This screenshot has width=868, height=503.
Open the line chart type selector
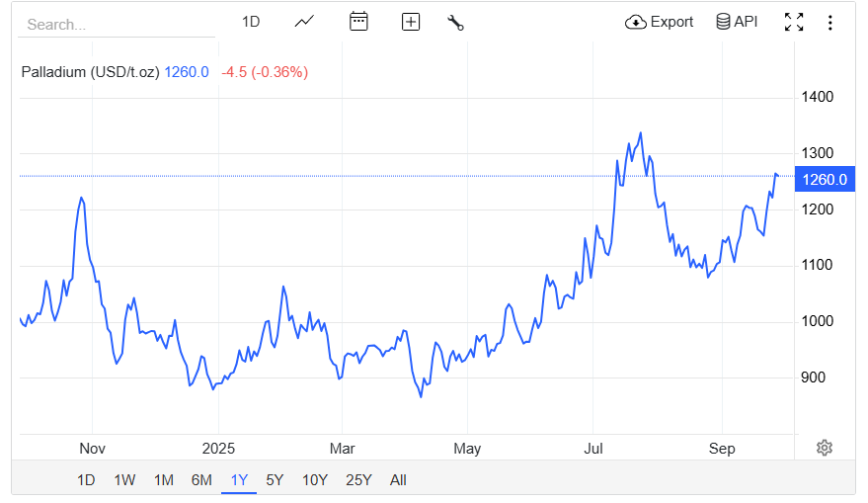pos(304,22)
